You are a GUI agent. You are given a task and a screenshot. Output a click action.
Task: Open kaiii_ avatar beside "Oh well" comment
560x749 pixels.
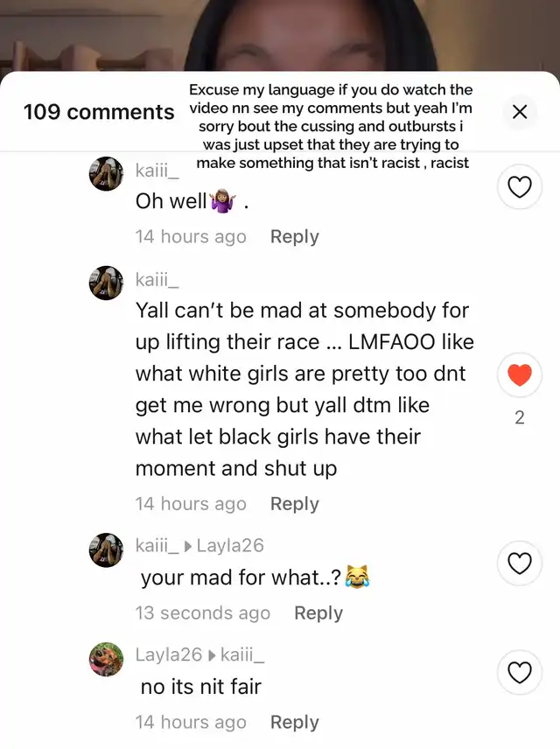point(106,174)
